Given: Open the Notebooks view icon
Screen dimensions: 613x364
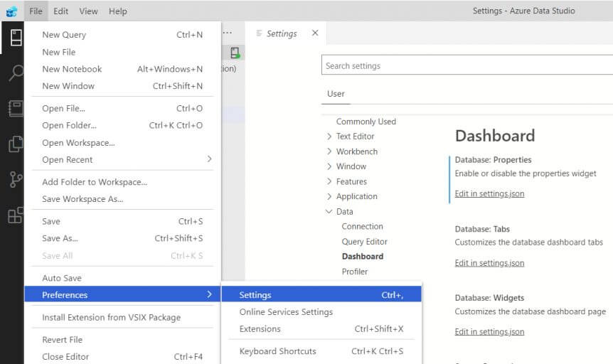Looking at the screenshot, I should point(16,108).
